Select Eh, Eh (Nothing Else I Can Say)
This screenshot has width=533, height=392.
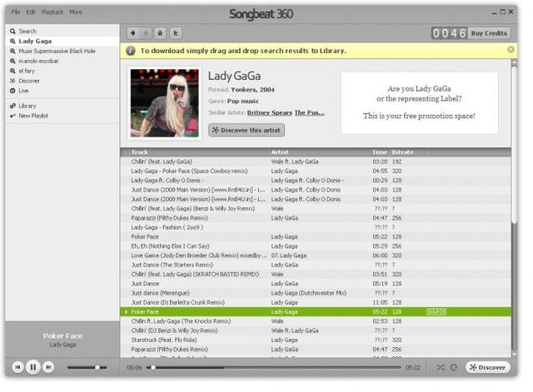click(316, 246)
